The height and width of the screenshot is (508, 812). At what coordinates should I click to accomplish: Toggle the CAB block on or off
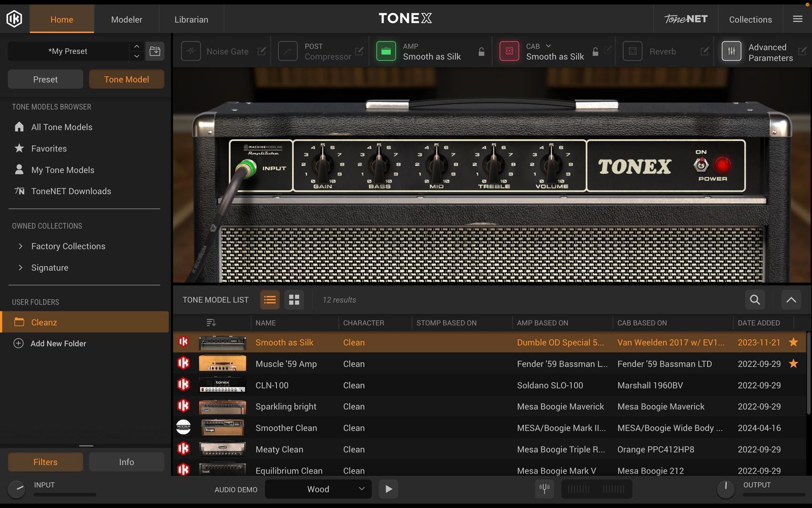click(x=509, y=51)
